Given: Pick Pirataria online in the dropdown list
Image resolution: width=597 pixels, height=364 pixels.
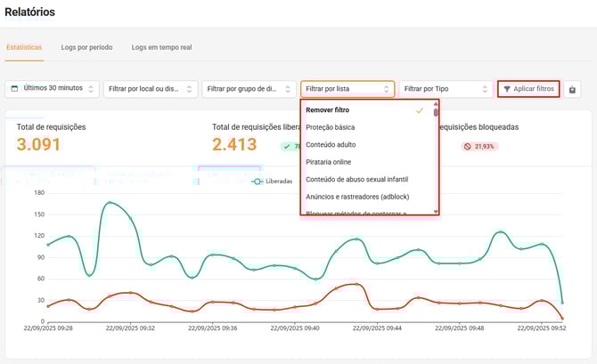Looking at the screenshot, I should tap(330, 162).
